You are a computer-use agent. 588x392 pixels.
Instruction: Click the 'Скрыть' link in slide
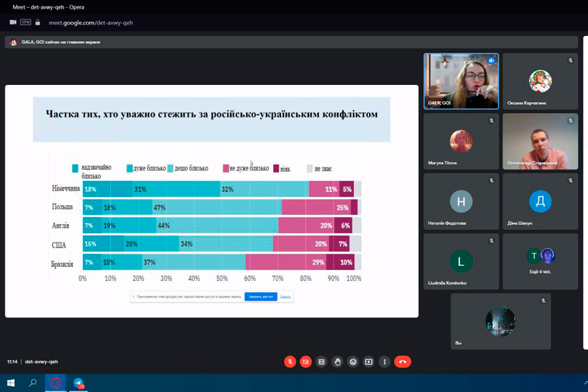point(285,297)
